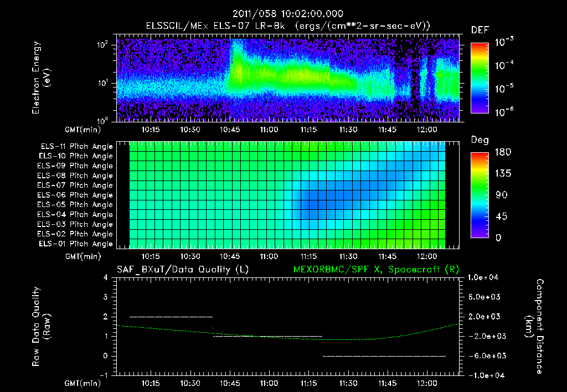Screen dimensions: 567x392
Task: Click the 11:00 tick under the spectrogram
Action: click(x=269, y=130)
